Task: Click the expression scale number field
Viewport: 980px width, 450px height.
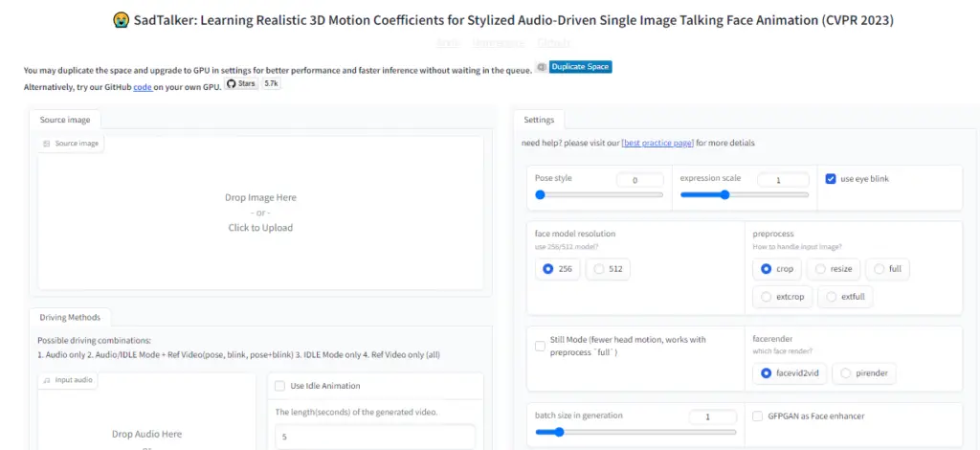Action: click(x=783, y=180)
